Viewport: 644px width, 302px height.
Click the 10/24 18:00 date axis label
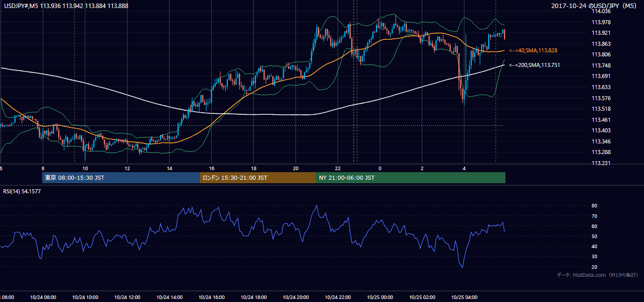click(x=253, y=297)
